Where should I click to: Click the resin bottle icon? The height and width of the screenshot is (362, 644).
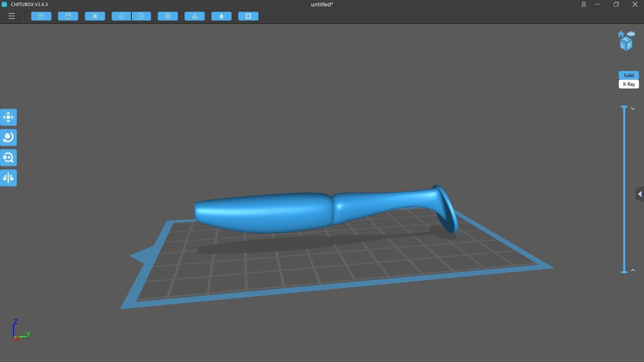tap(221, 16)
